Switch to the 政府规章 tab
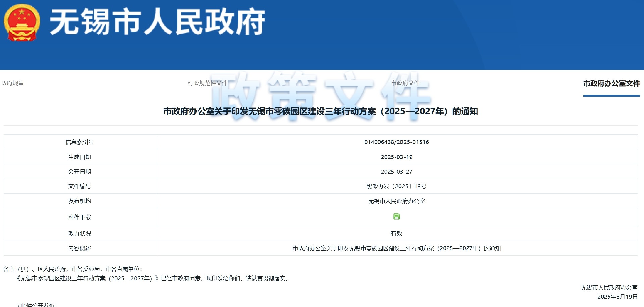This screenshot has height=307, width=644. [x=13, y=83]
